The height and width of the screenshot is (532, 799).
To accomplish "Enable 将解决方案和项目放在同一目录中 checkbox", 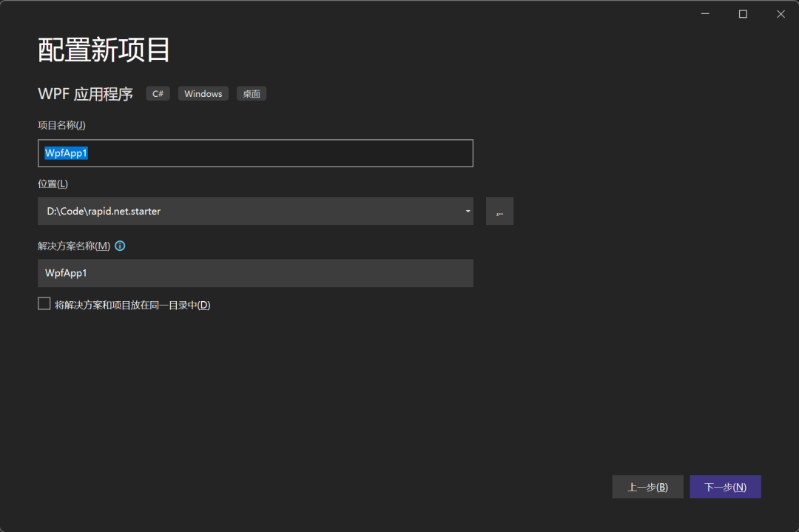I will coord(44,304).
